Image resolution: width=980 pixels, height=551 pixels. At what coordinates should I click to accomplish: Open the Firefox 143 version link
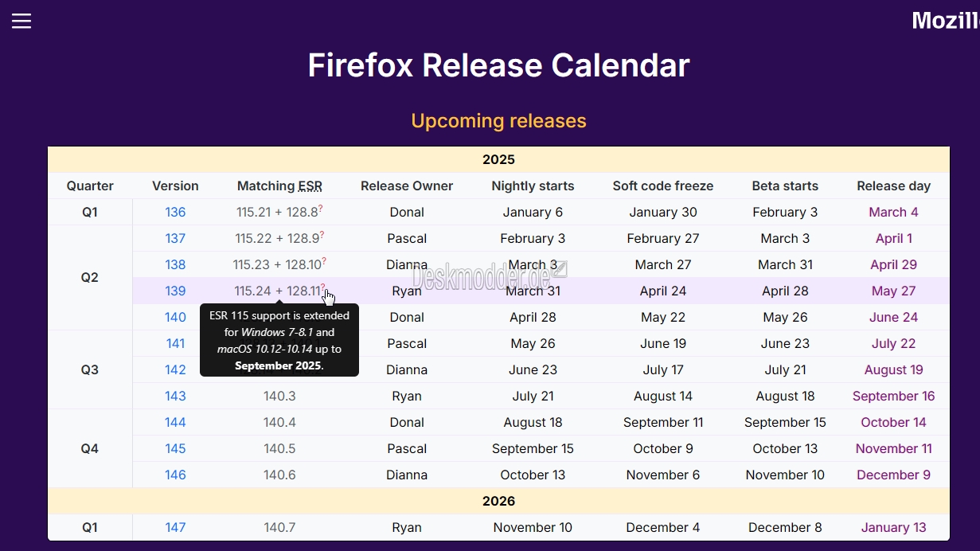(x=175, y=396)
